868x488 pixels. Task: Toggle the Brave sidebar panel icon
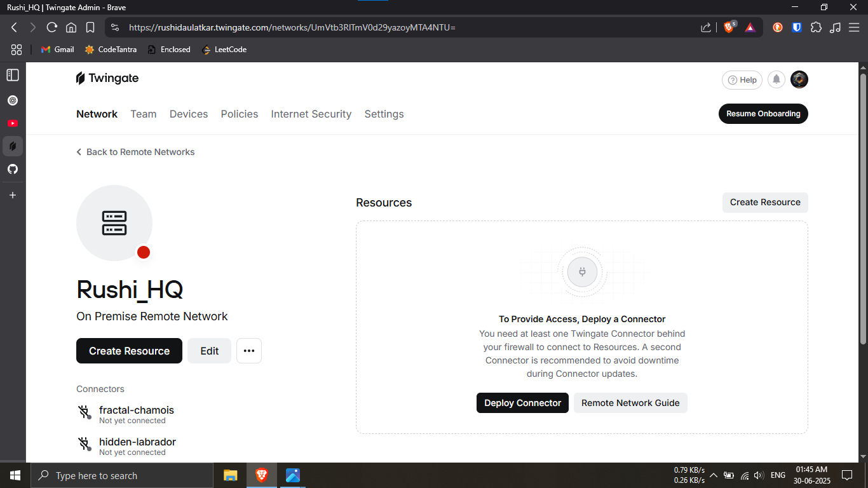pyautogui.click(x=13, y=75)
